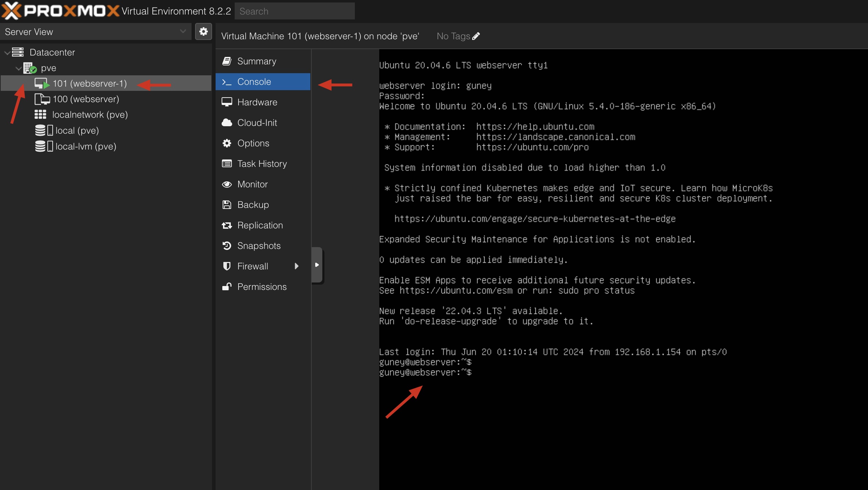Viewport: 868px width, 490px height.
Task: Click the help.ubuntu.com URL text
Action: [x=535, y=127]
